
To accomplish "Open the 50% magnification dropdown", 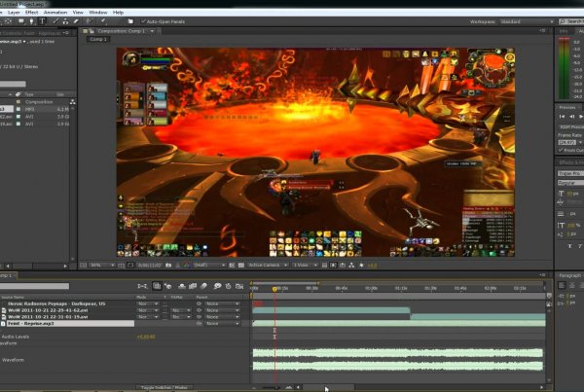I will tap(101, 265).
